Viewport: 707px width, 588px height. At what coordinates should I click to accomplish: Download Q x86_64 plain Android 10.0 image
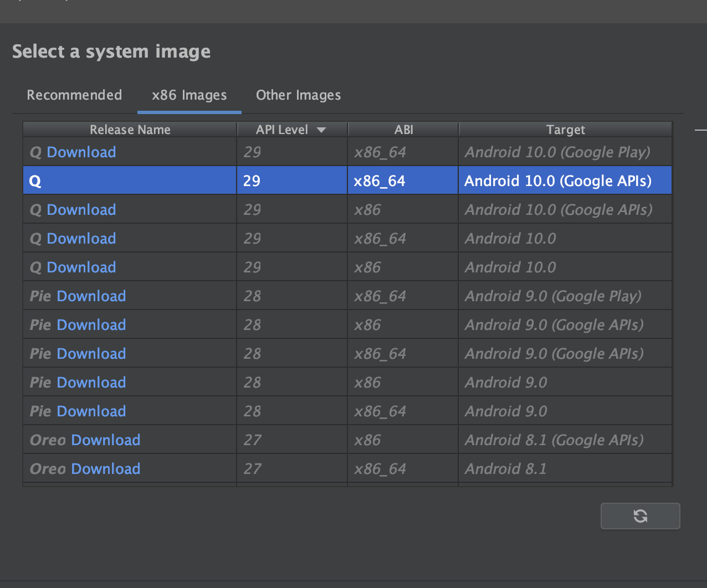click(81, 239)
